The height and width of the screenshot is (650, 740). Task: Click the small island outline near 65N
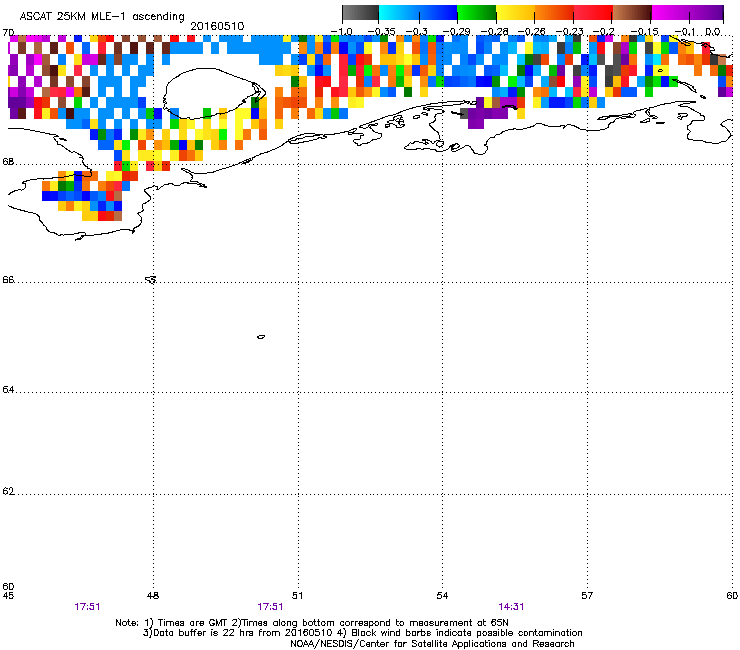[x=261, y=337]
